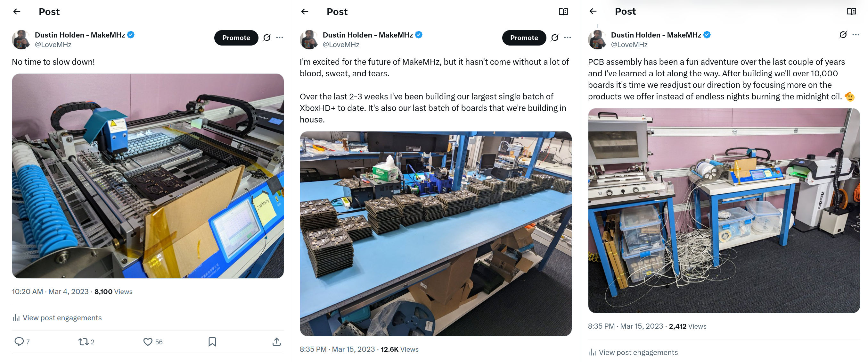
Task: Open reader view icon on third post
Action: [851, 12]
